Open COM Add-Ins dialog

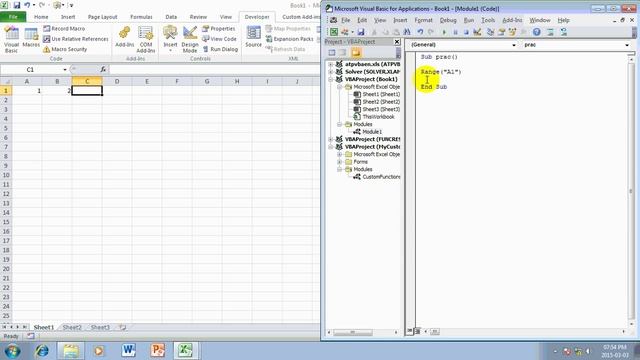[146, 39]
